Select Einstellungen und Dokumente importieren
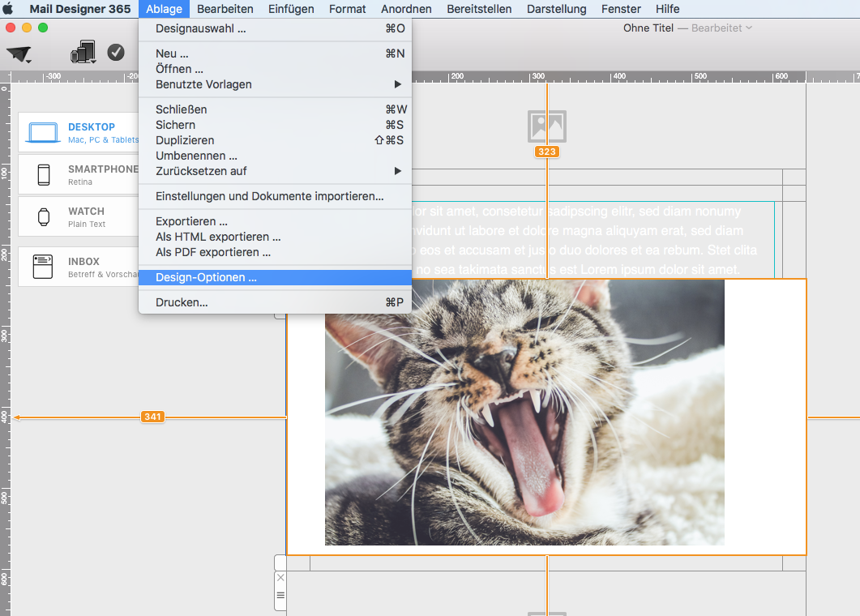Screen dimensions: 860x616 tap(276, 196)
